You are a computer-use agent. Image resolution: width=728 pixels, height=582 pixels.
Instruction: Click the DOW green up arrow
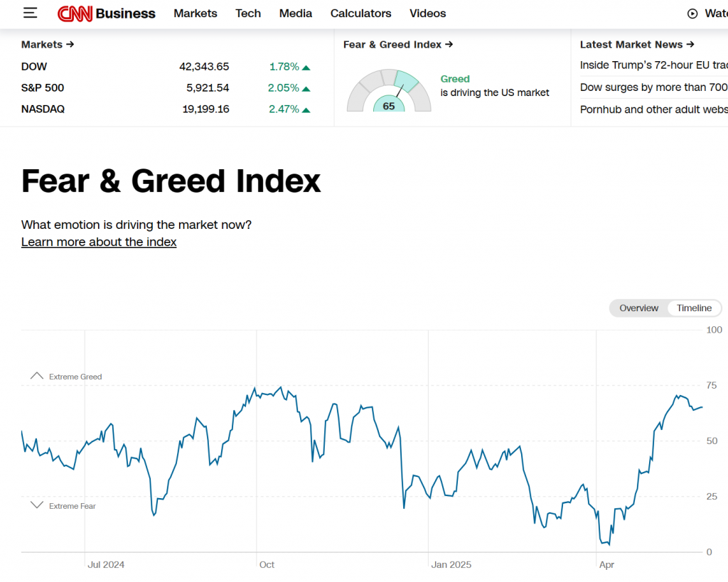[x=306, y=68]
